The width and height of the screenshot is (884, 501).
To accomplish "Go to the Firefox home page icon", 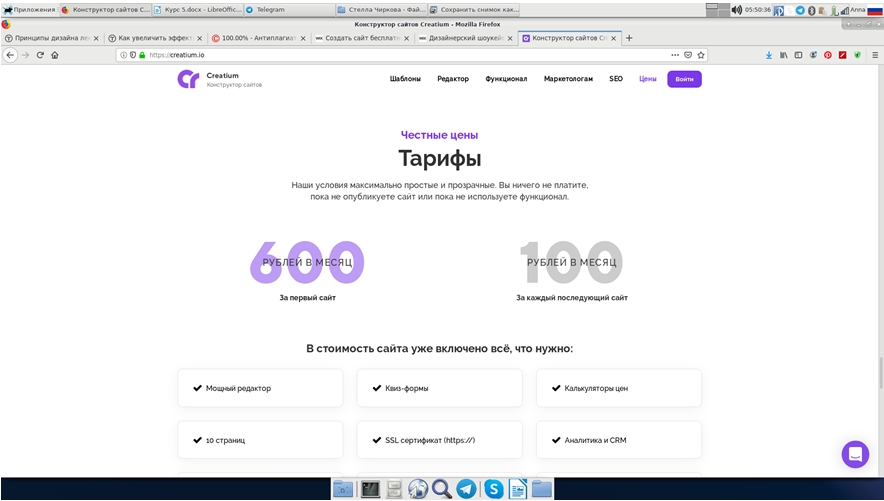I will coord(55,55).
